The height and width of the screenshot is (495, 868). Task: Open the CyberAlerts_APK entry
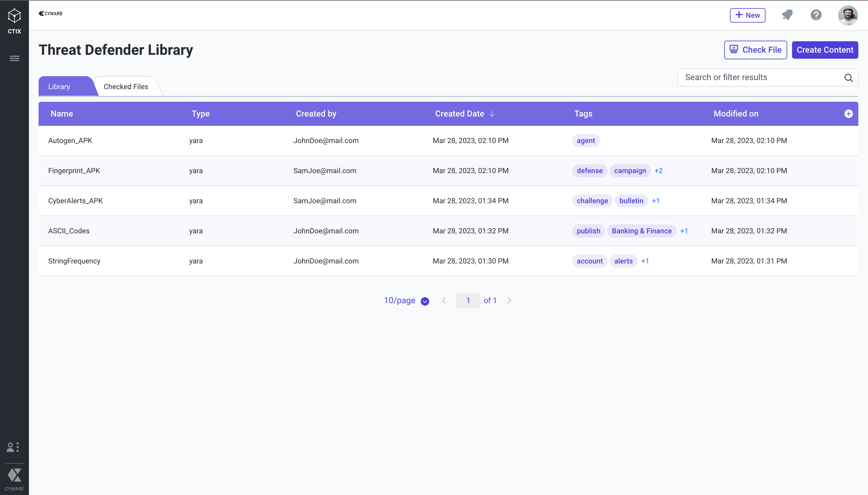coord(76,201)
